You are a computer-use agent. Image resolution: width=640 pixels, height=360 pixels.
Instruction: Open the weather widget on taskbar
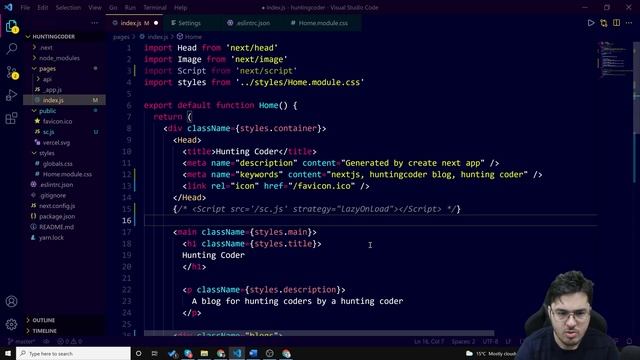(x=492, y=353)
